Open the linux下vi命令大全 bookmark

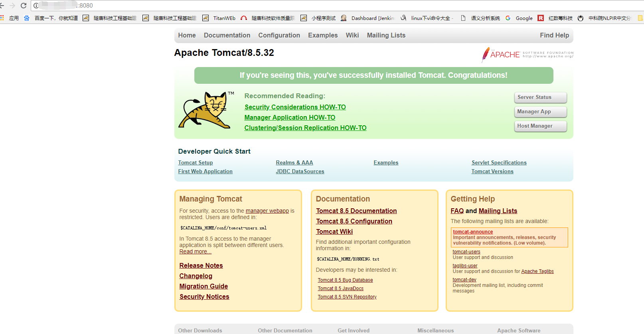(427, 18)
